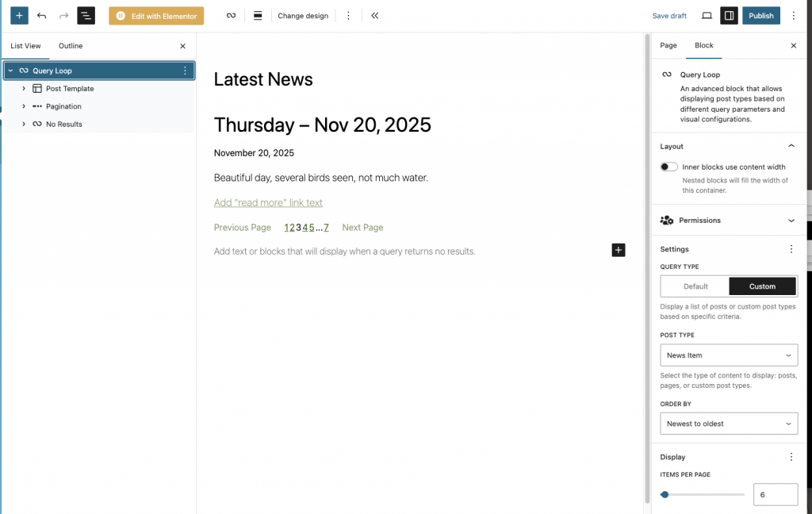
Task: Click the Publish button
Action: point(760,16)
